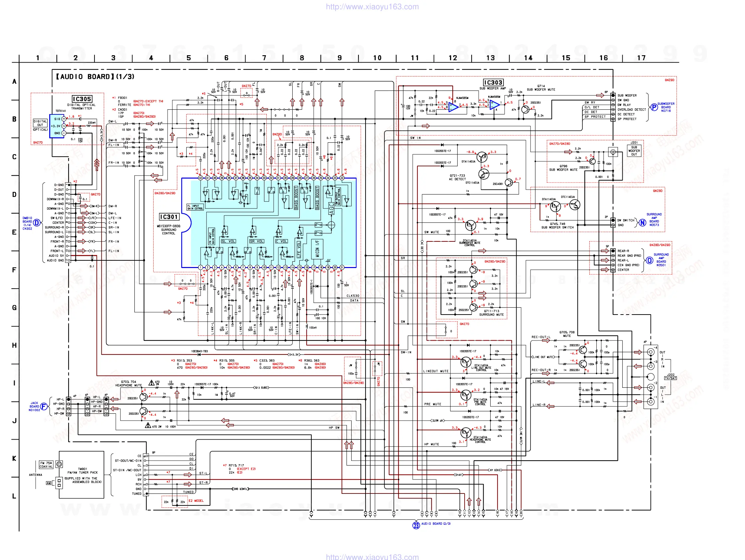The width and height of the screenshot is (745, 560).
Task: Click the AUDIO BOARD (1/3) title
Action: (95, 77)
